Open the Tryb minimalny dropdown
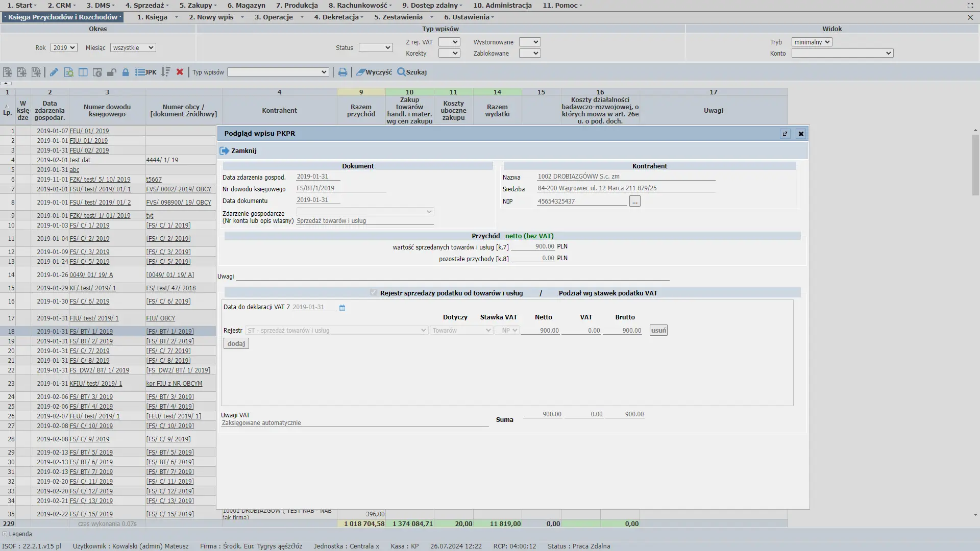The height and width of the screenshot is (551, 980). [812, 42]
